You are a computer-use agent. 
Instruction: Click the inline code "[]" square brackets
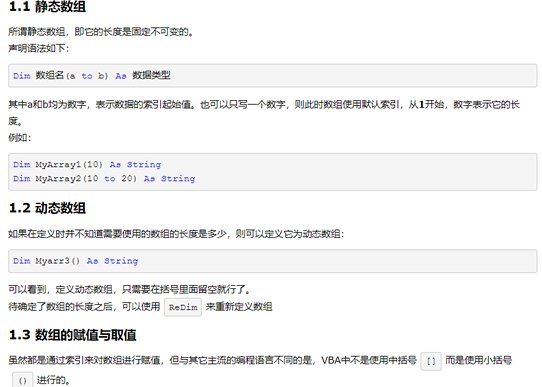(x=431, y=361)
